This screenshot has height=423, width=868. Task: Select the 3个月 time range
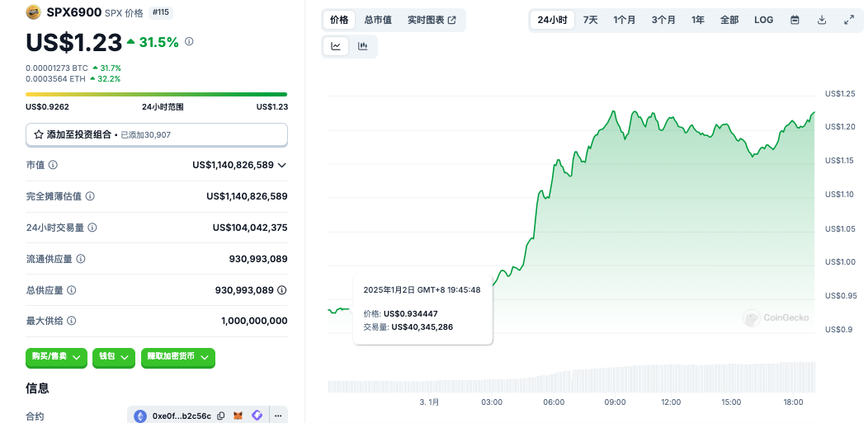pos(663,20)
